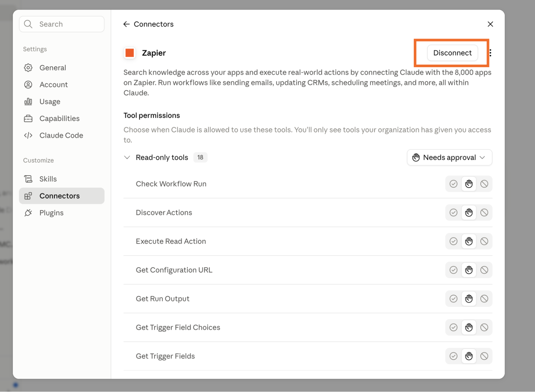Click the Plugins plug icon
Screen dimensions: 535x392
click(28, 213)
